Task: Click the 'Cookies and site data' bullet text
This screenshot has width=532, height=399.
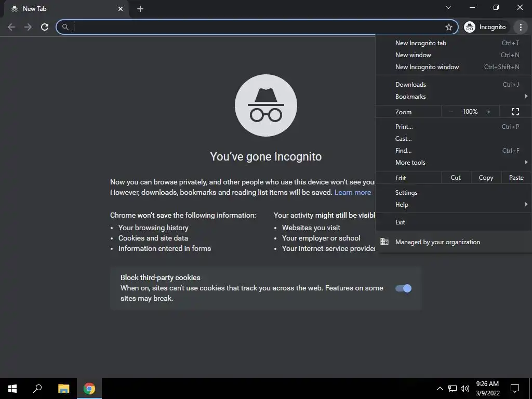Action: [x=153, y=238]
